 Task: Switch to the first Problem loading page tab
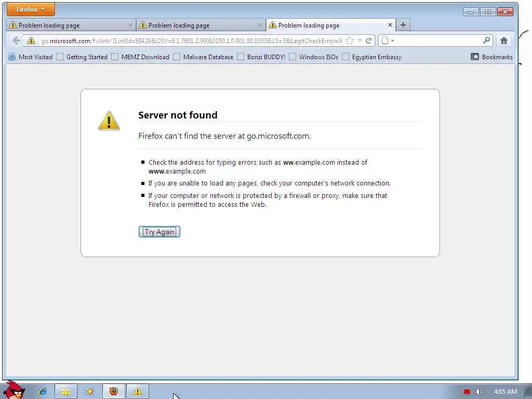coord(71,25)
